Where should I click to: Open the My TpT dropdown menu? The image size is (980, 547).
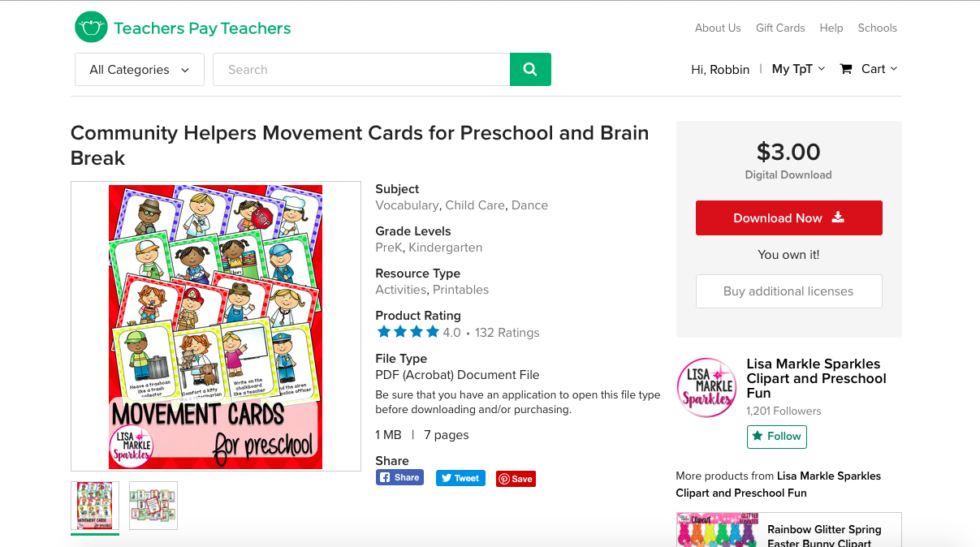798,69
